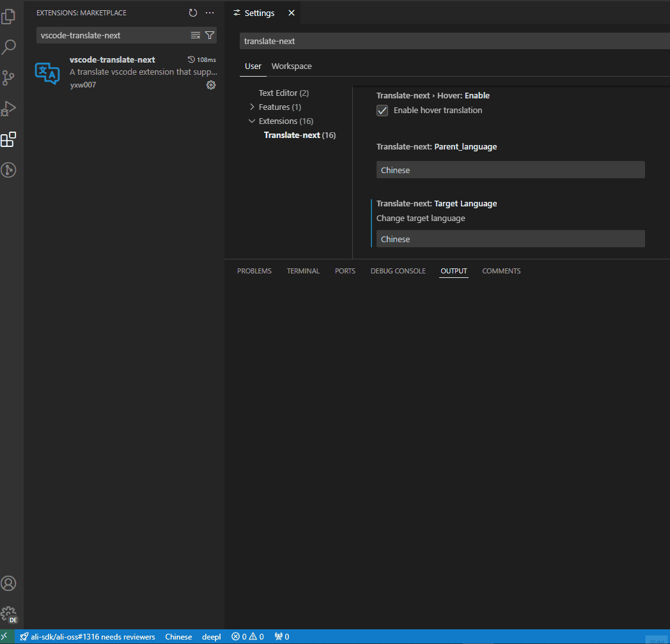The image size is (670, 644).
Task: Open Target Language dropdown
Action: point(510,239)
